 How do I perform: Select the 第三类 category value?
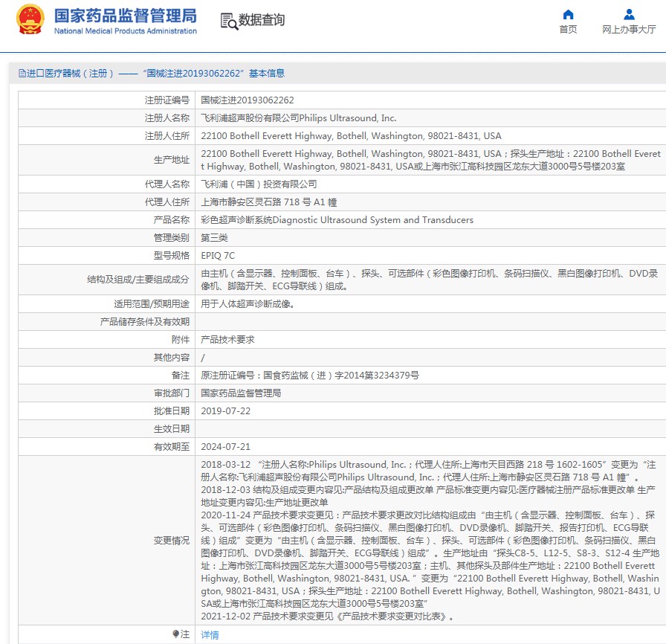click(x=215, y=238)
